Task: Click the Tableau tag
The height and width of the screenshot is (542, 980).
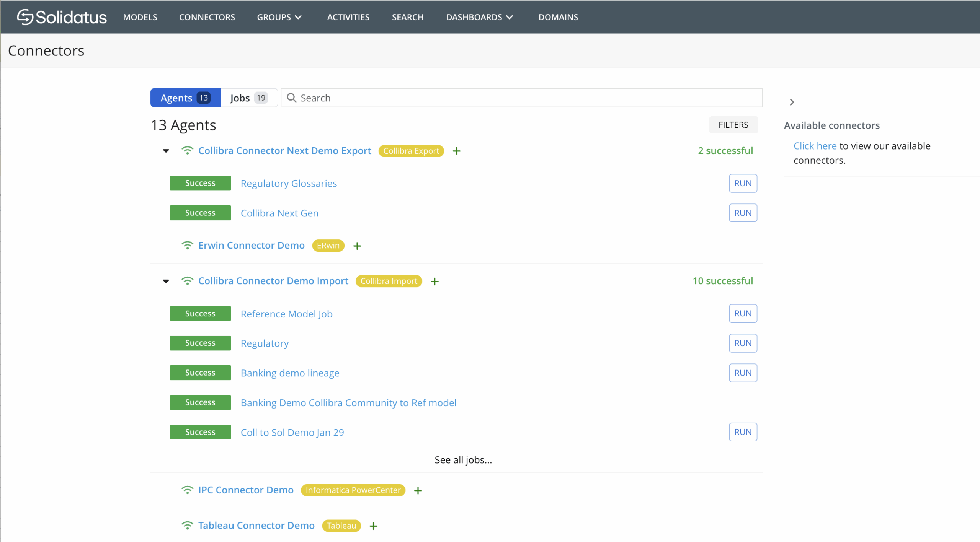Action: pyautogui.click(x=341, y=526)
